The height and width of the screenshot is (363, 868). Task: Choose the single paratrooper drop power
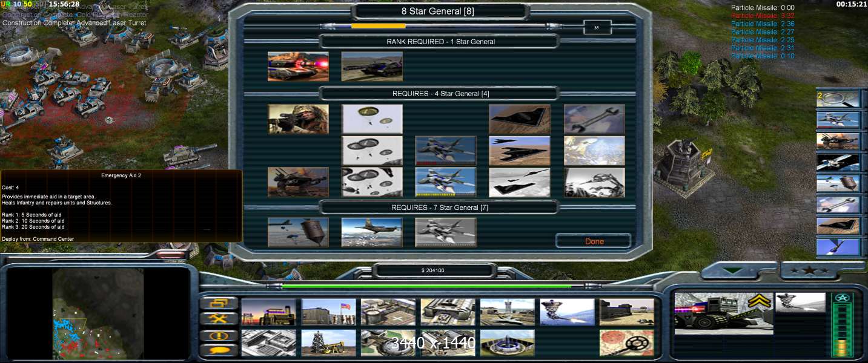pos(372,119)
